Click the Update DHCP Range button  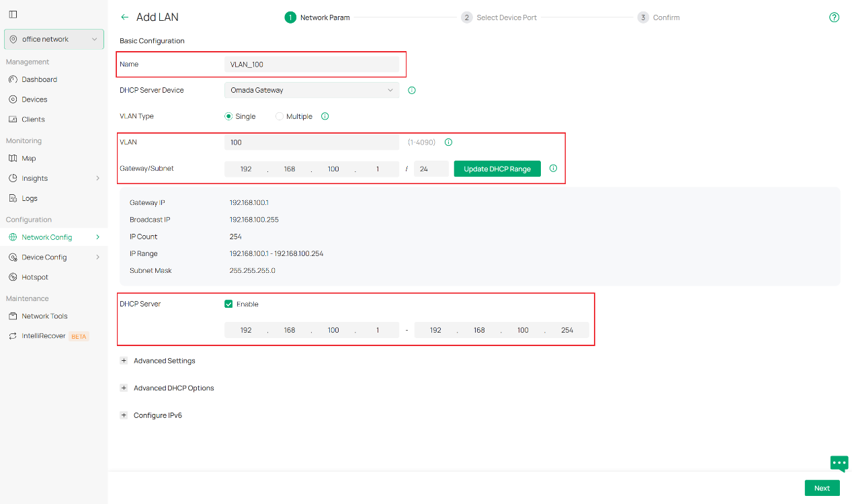497,169
